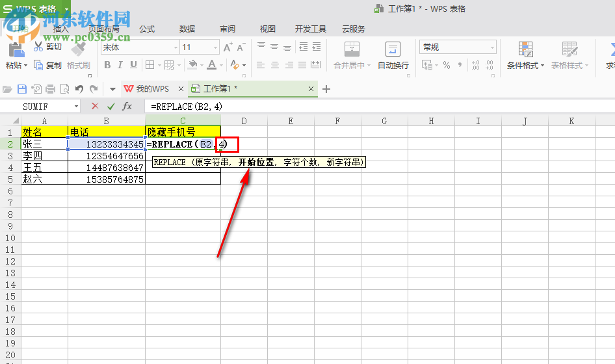Click the clear format eraser icon
The height and width of the screenshot is (364, 615).
click(x=235, y=65)
